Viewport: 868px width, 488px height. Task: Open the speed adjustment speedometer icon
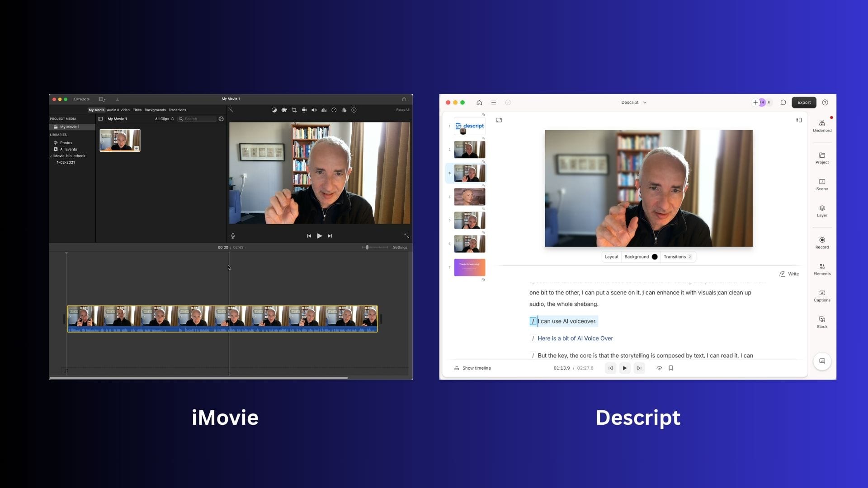334,110
